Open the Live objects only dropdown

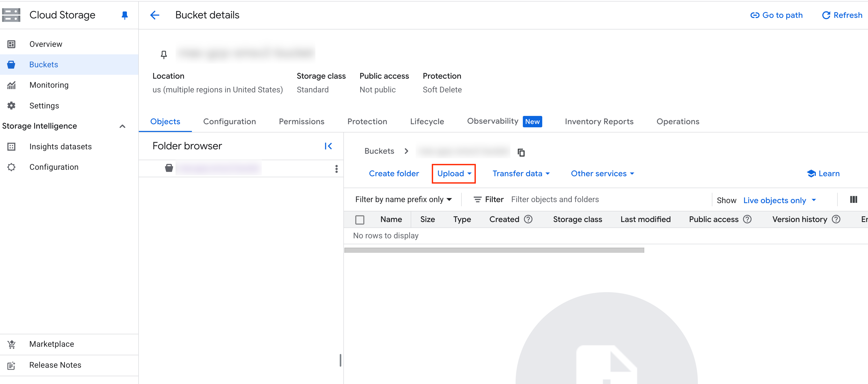pyautogui.click(x=779, y=200)
